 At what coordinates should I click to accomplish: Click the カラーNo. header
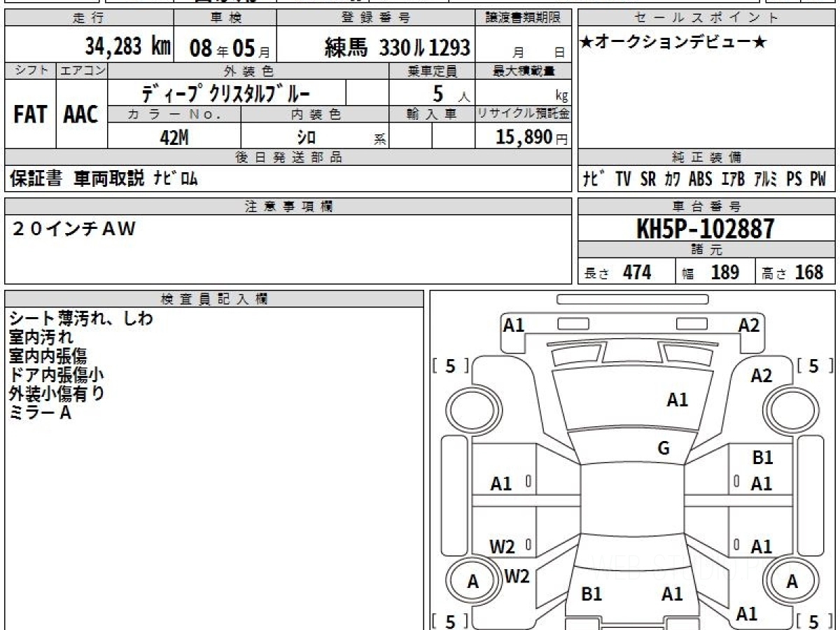click(174, 115)
